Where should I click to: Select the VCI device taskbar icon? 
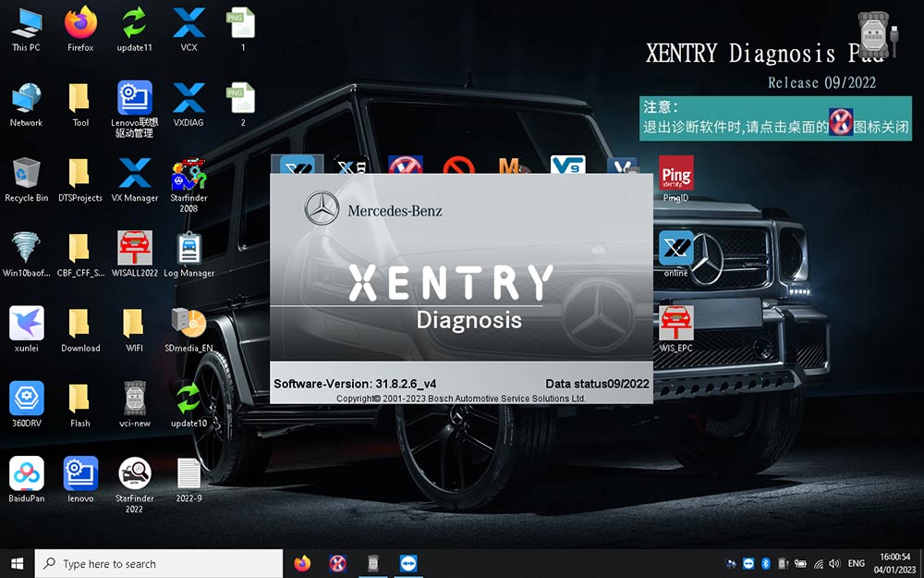(x=372, y=563)
